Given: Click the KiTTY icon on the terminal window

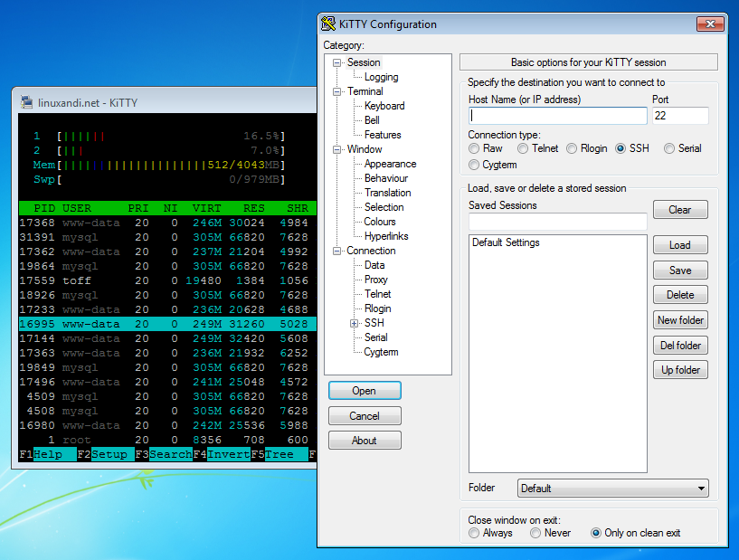Looking at the screenshot, I should pyautogui.click(x=24, y=102).
